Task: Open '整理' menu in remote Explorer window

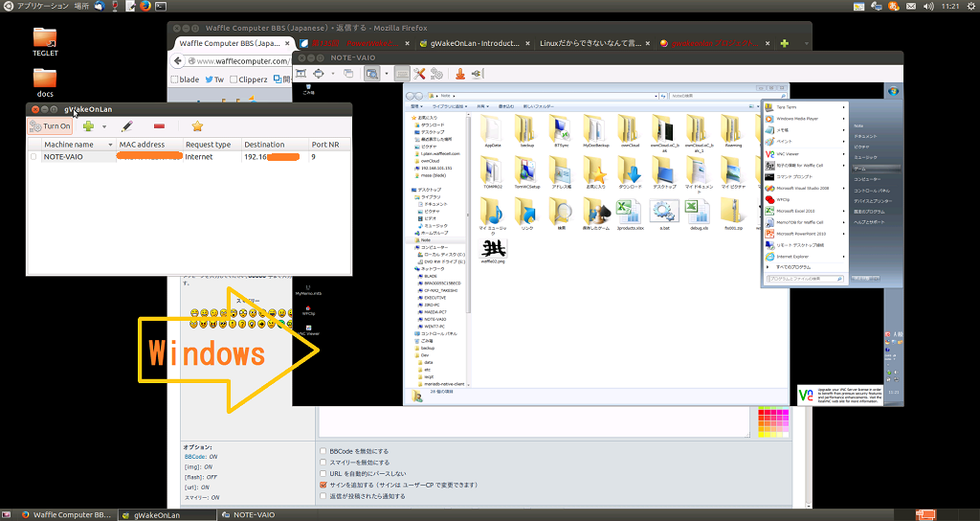Action: click(x=417, y=107)
